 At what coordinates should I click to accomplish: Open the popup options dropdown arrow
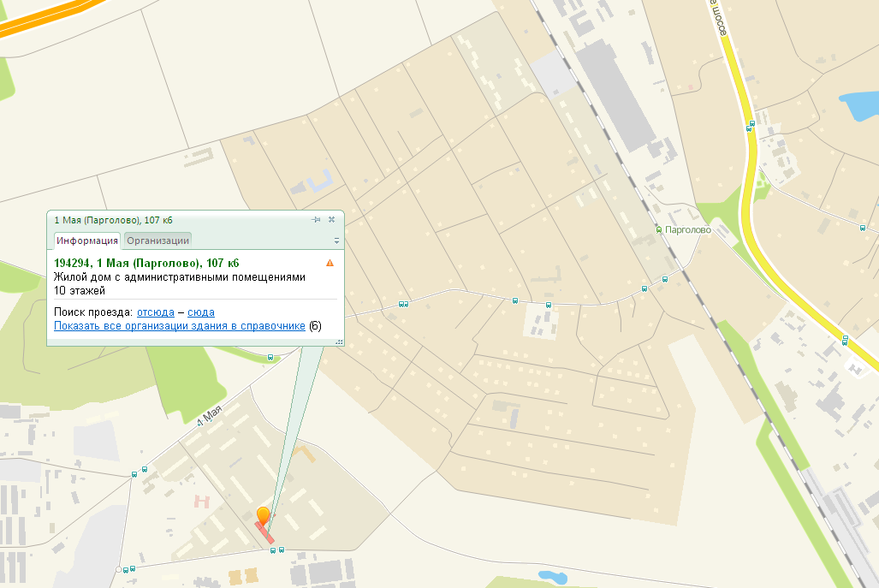[336, 241]
